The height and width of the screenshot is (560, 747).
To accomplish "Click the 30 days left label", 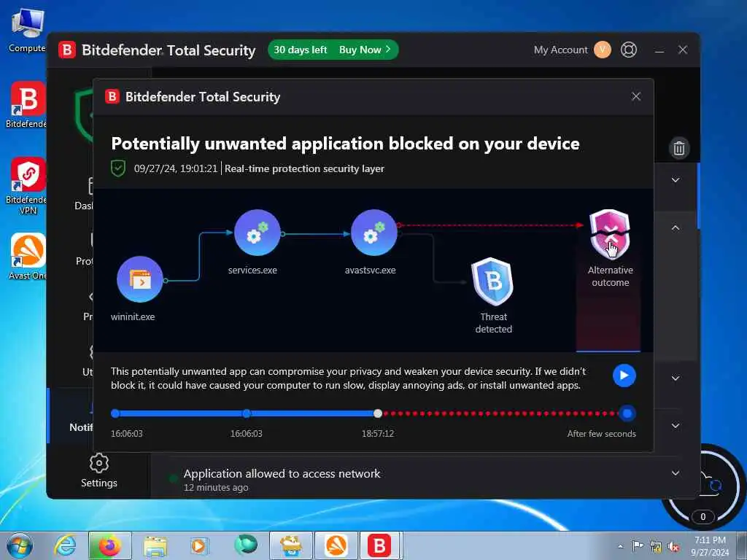I will click(x=300, y=50).
